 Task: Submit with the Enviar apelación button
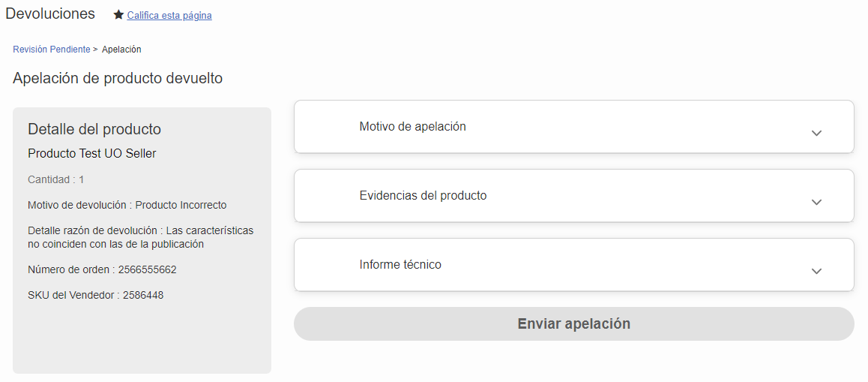click(x=574, y=323)
